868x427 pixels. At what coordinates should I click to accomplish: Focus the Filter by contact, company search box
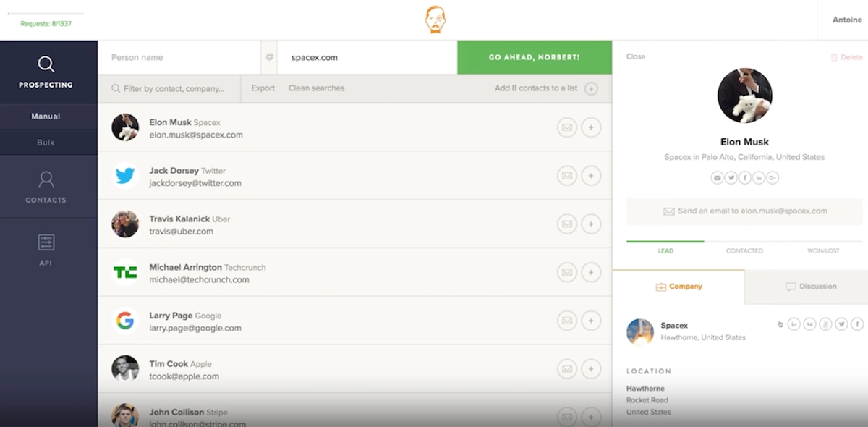tap(169, 88)
